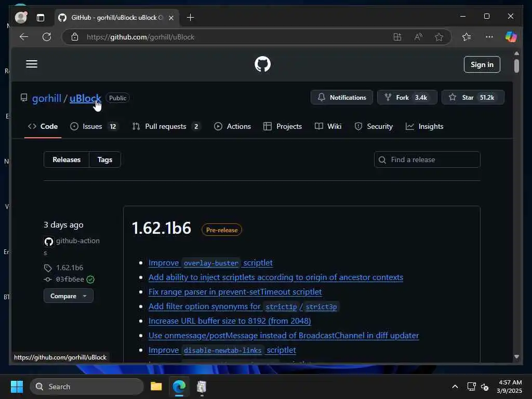Launch the Copilot sidebar icon
Image resolution: width=532 pixels, height=399 pixels.
pyautogui.click(x=511, y=37)
